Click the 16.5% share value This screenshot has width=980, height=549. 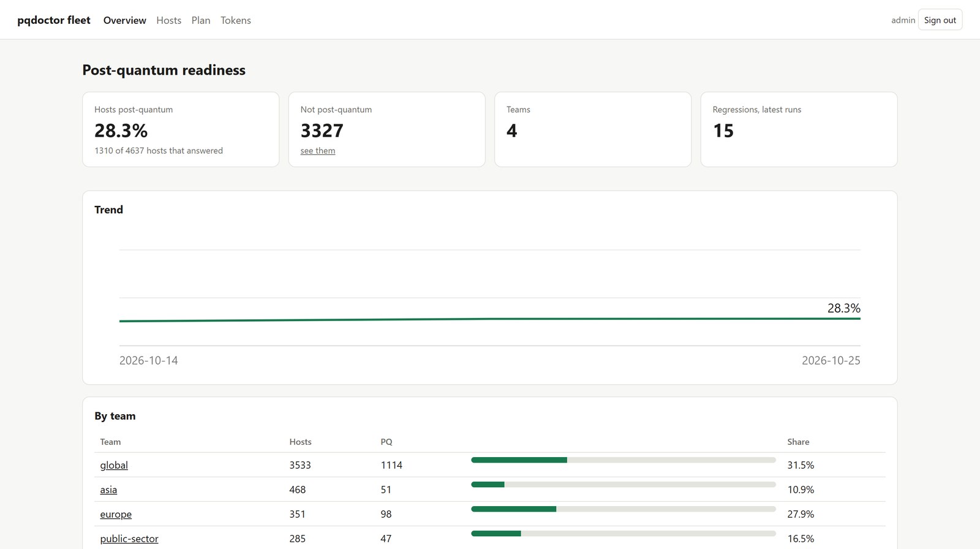coord(801,539)
